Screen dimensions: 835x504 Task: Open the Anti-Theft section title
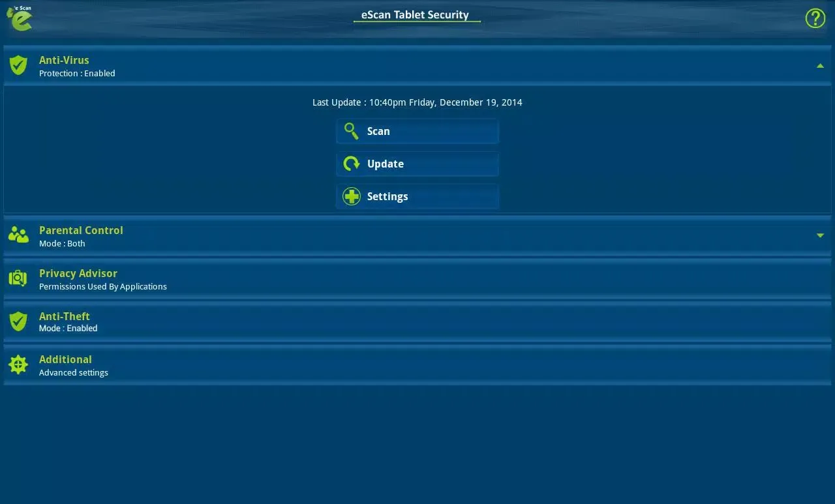click(65, 316)
